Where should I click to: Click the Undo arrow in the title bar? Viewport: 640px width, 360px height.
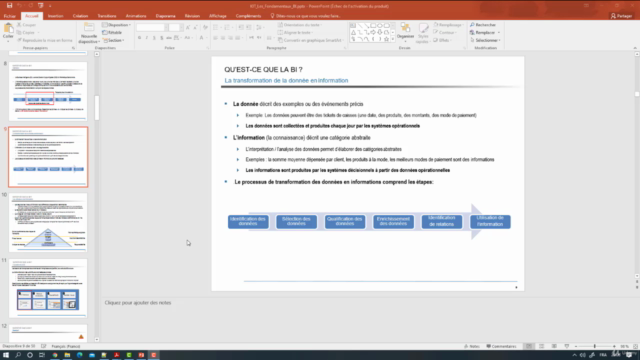19,6
